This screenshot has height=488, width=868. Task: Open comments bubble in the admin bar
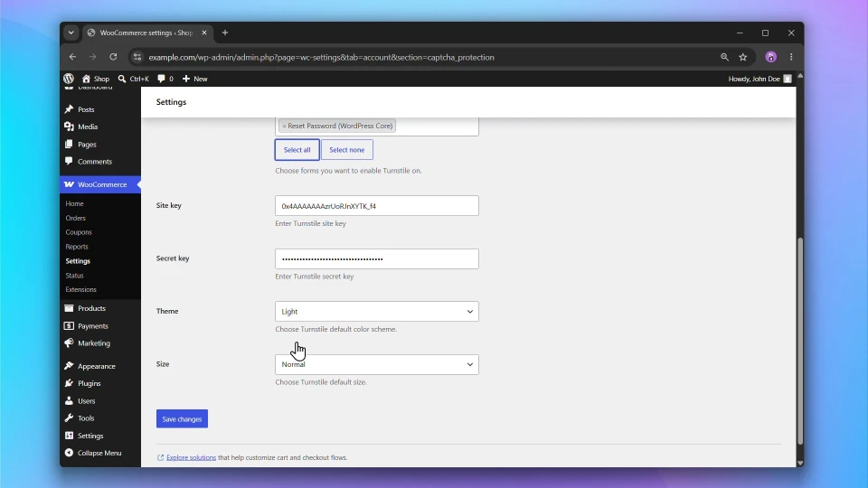pyautogui.click(x=165, y=79)
